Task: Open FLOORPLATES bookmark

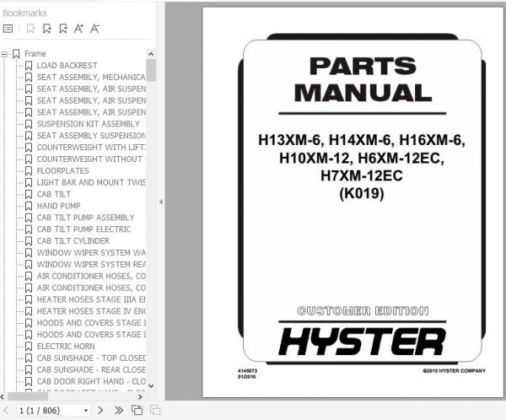Action: tap(63, 170)
